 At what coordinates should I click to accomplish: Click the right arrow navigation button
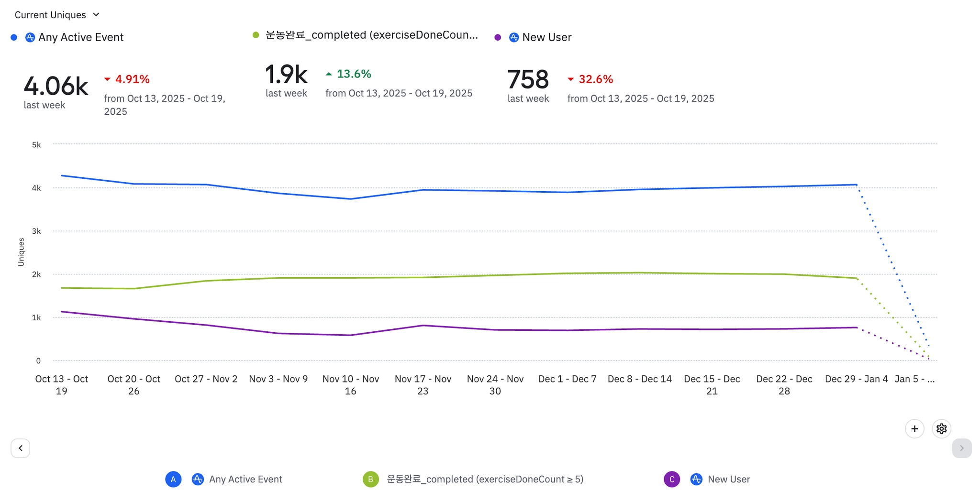961,448
